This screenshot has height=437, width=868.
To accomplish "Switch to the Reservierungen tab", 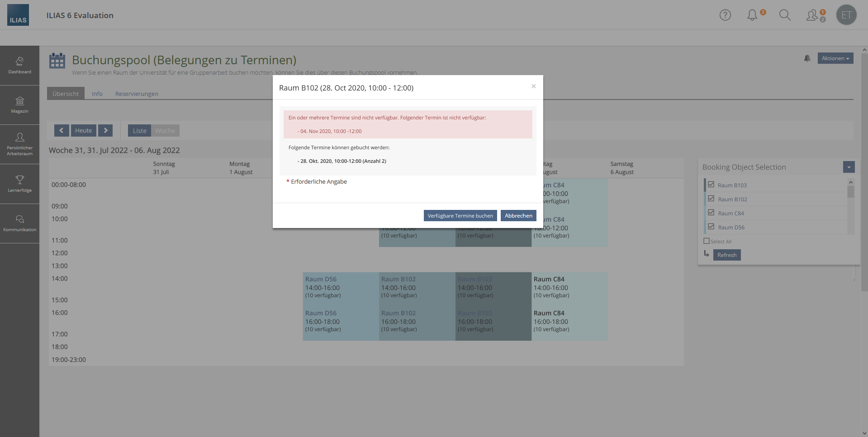I will coord(137,94).
